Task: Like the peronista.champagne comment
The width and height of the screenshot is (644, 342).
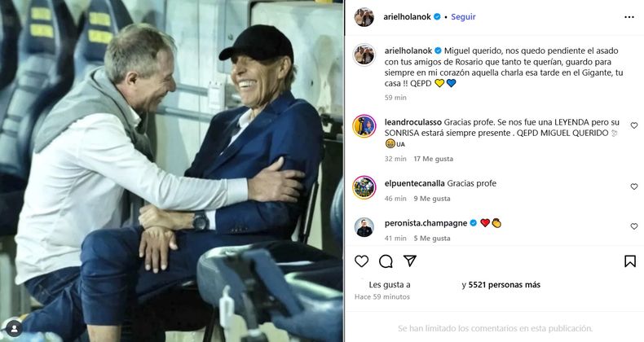Action: [634, 226]
